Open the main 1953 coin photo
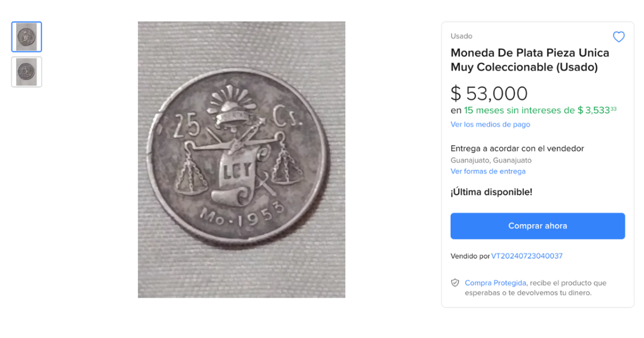644x338 pixels. coord(241,159)
